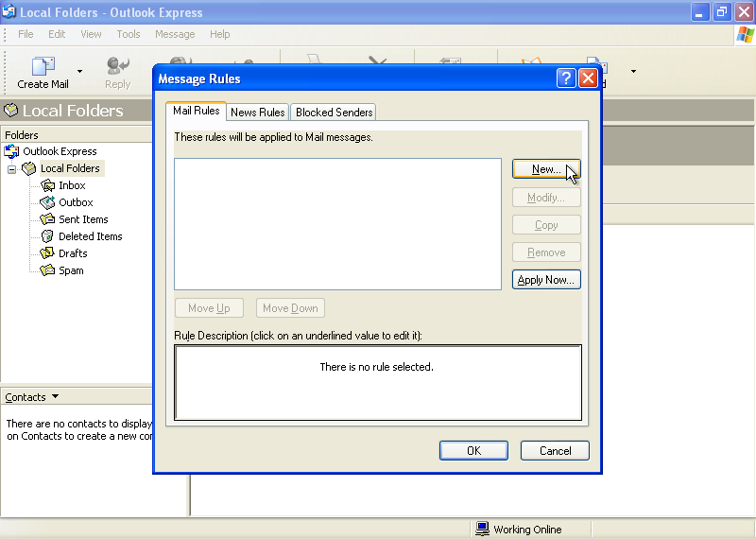Select the Mail Rules tab
Screen dimensions: 756x539
[x=197, y=111]
